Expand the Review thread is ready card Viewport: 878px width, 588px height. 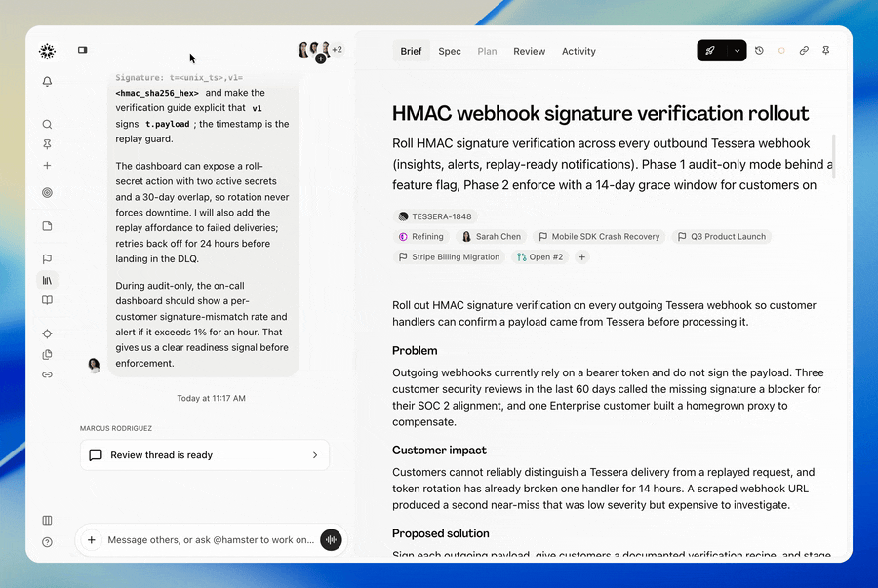pos(205,455)
